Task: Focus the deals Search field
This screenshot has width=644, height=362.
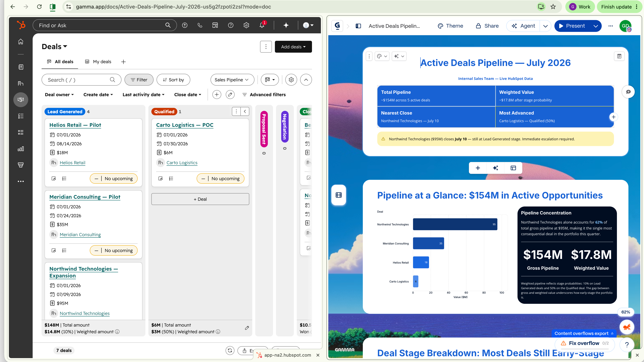Action: coord(81,80)
